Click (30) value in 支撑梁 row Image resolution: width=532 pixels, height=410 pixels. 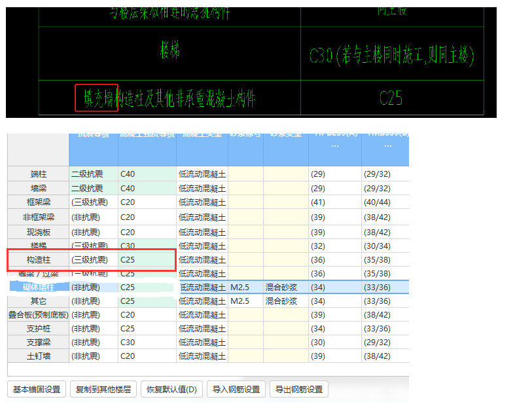pyautogui.click(x=335, y=343)
